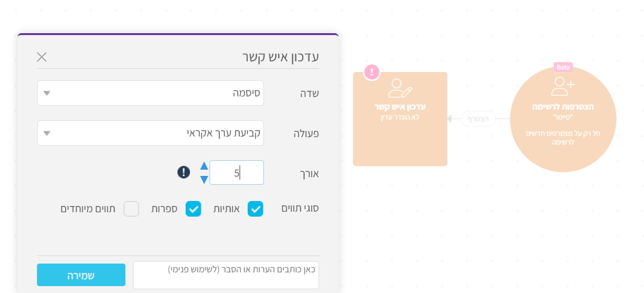Click the עדכון איש קשר node title
644x293 pixels.
(x=400, y=107)
